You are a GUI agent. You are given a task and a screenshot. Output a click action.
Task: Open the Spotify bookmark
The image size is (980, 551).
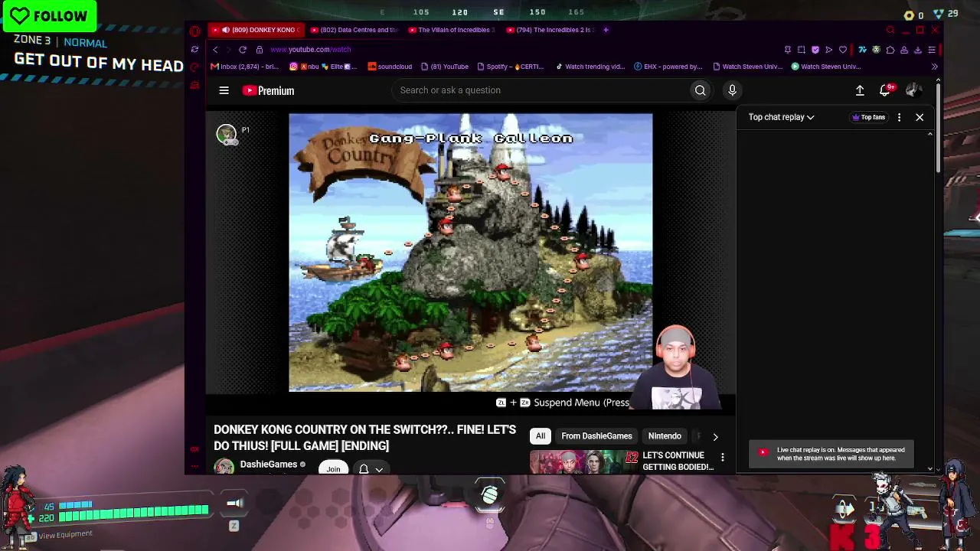pyautogui.click(x=511, y=67)
